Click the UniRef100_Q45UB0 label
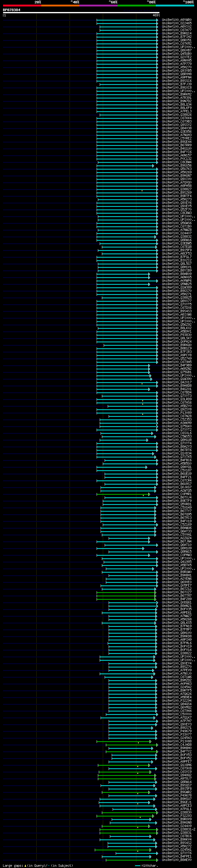 tap(177, 54)
